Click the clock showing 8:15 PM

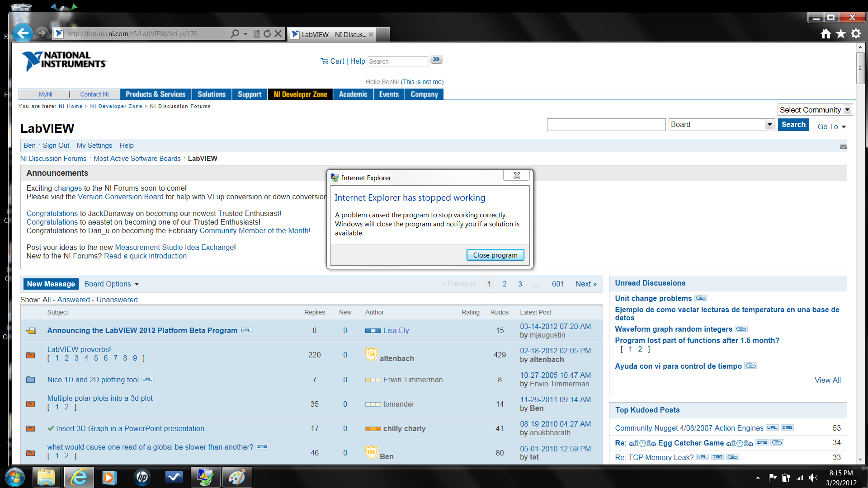[x=841, y=473]
